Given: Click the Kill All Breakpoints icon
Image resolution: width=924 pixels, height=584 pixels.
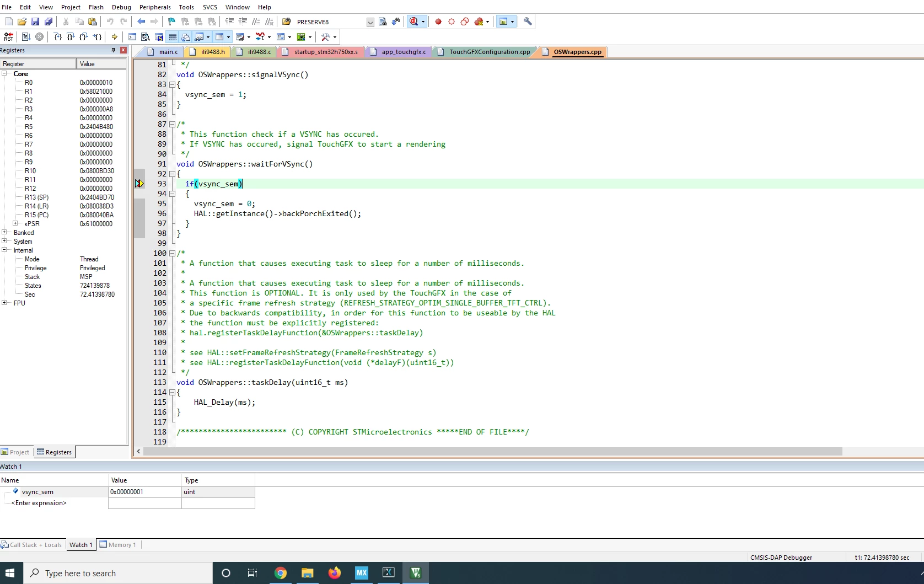Looking at the screenshot, I should click(x=479, y=22).
